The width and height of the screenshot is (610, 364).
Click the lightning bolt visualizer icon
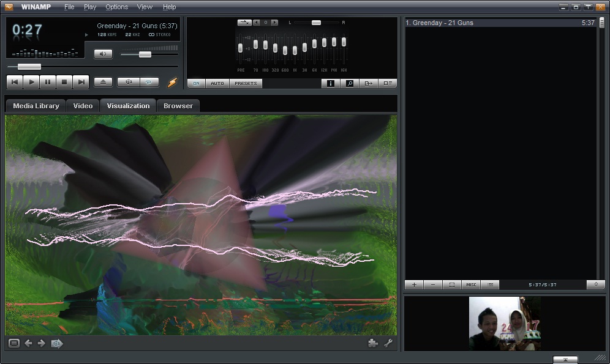(171, 83)
